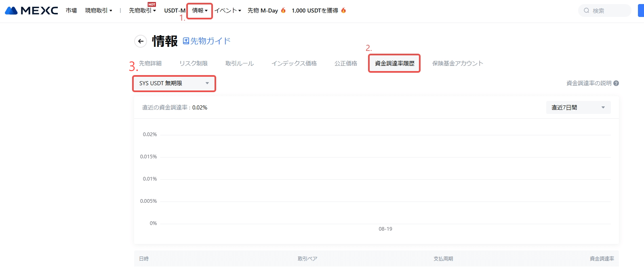
Task: Switch to the 資金調達率履歴 tab
Action: point(394,63)
